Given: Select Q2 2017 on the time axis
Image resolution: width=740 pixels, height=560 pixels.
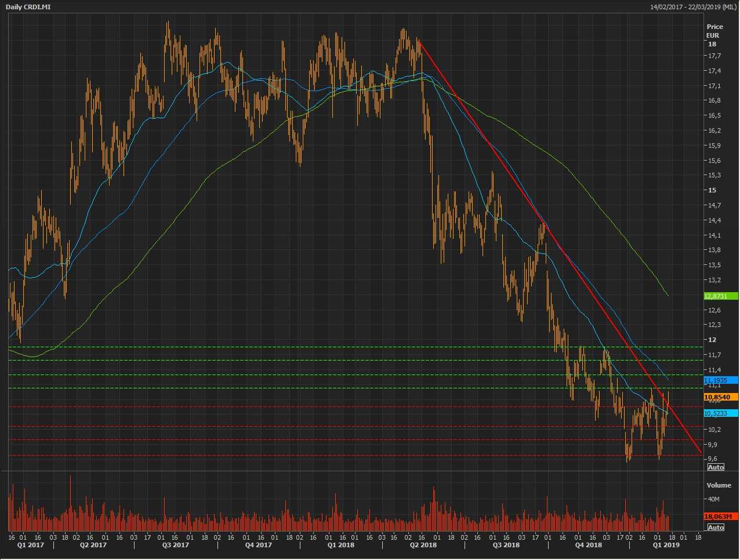Looking at the screenshot, I should pyautogui.click(x=93, y=545).
